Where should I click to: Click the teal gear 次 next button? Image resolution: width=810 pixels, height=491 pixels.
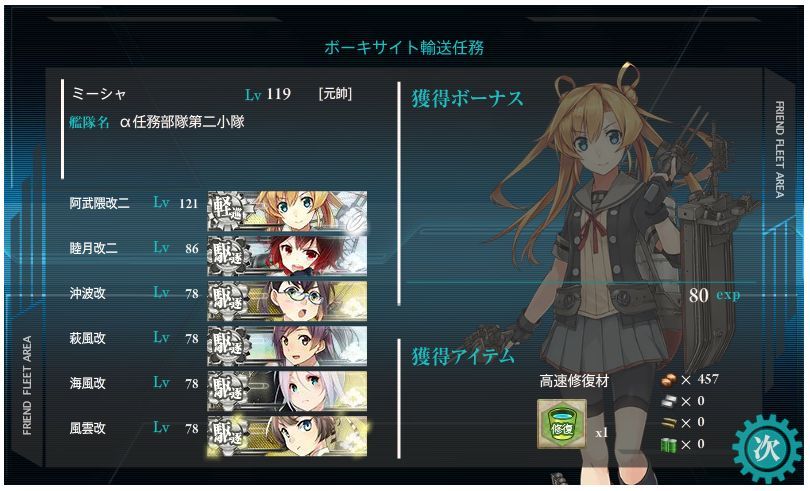click(x=767, y=449)
